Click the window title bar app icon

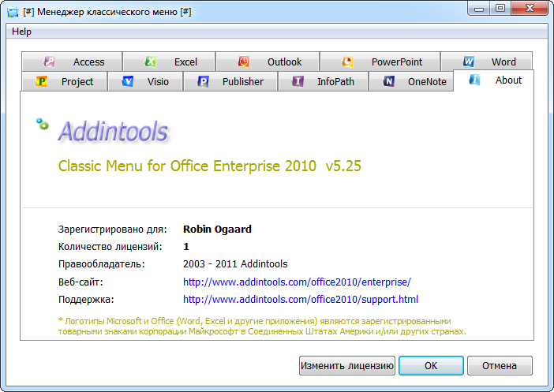pyautogui.click(x=13, y=12)
